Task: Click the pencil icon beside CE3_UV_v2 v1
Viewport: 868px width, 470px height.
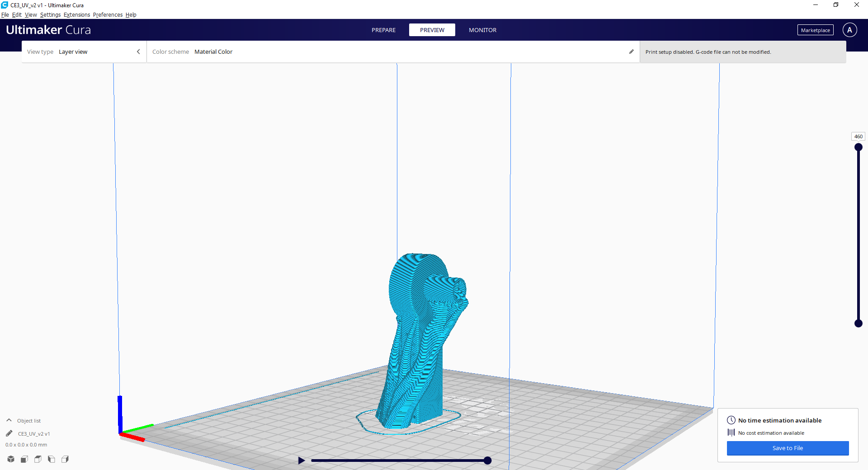Action: (x=9, y=433)
